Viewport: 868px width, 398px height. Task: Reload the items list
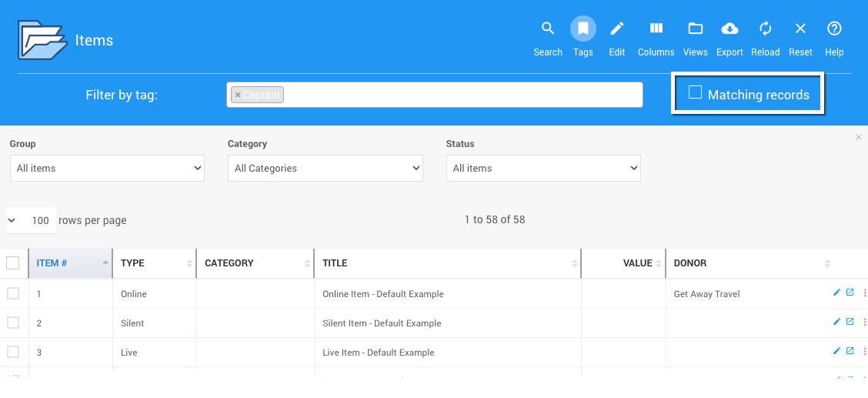[x=765, y=29]
